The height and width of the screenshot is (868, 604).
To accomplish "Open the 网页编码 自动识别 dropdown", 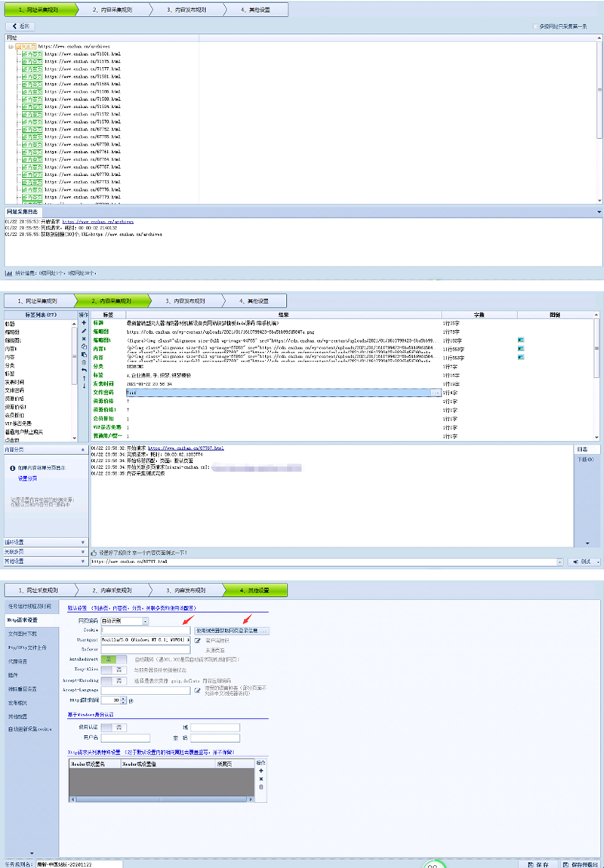I will (144, 621).
